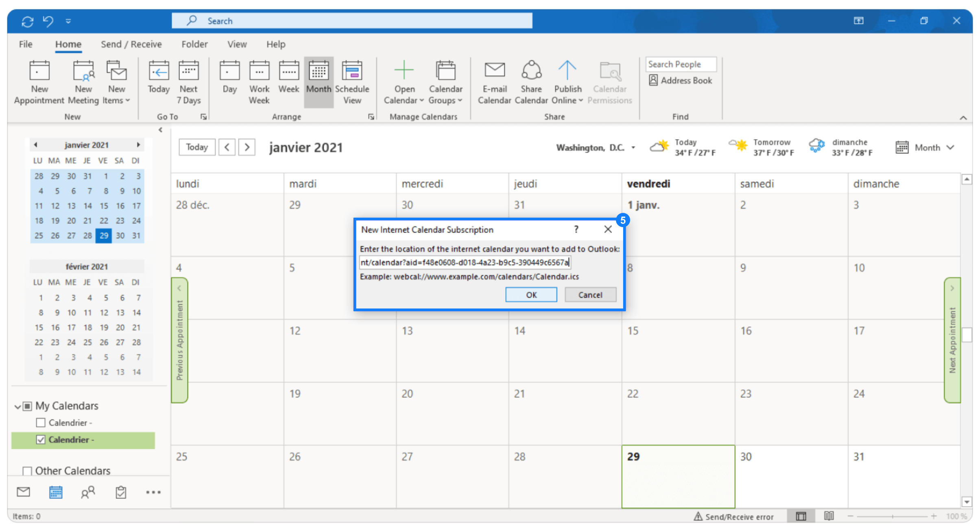Open the Publish Online dropdown
Screen dimensions: 980x531
pos(567,83)
